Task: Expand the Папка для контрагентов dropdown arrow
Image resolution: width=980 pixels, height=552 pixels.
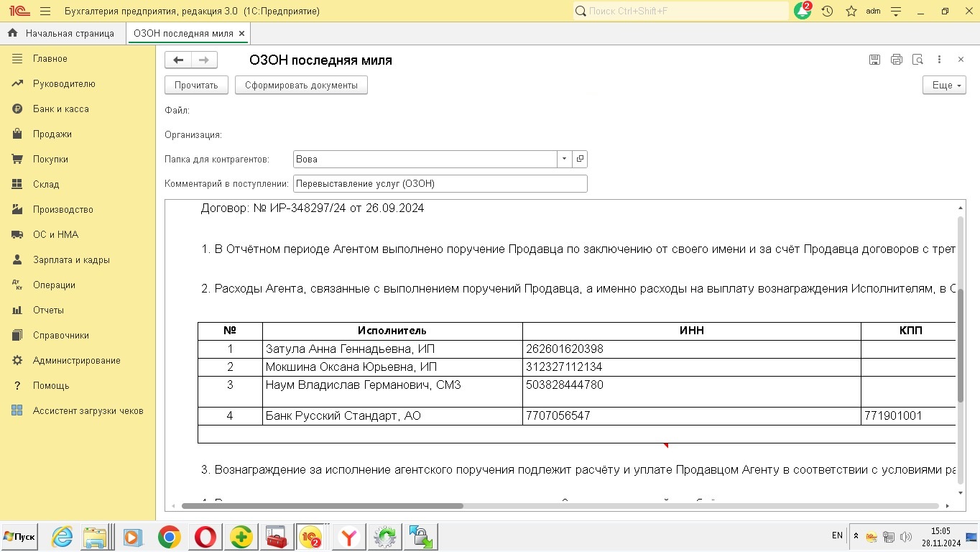Action: coord(564,159)
